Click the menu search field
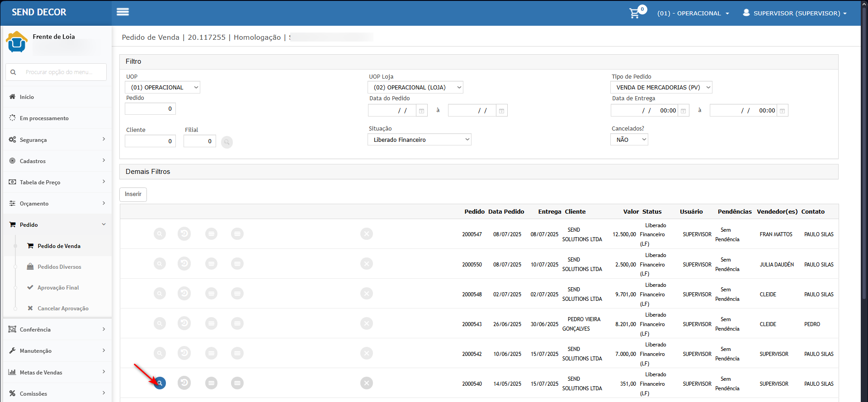 56,72
